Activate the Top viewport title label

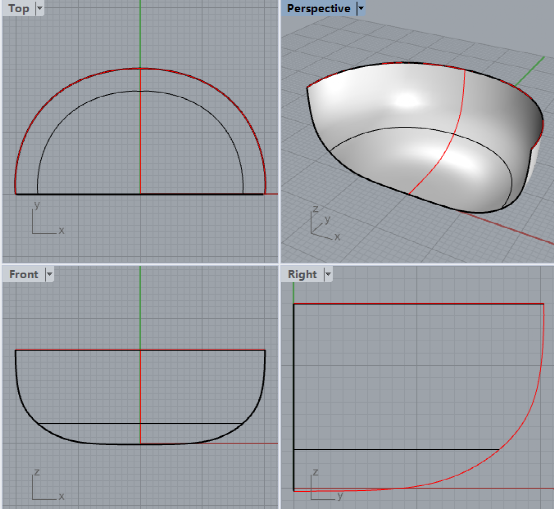[x=19, y=8]
